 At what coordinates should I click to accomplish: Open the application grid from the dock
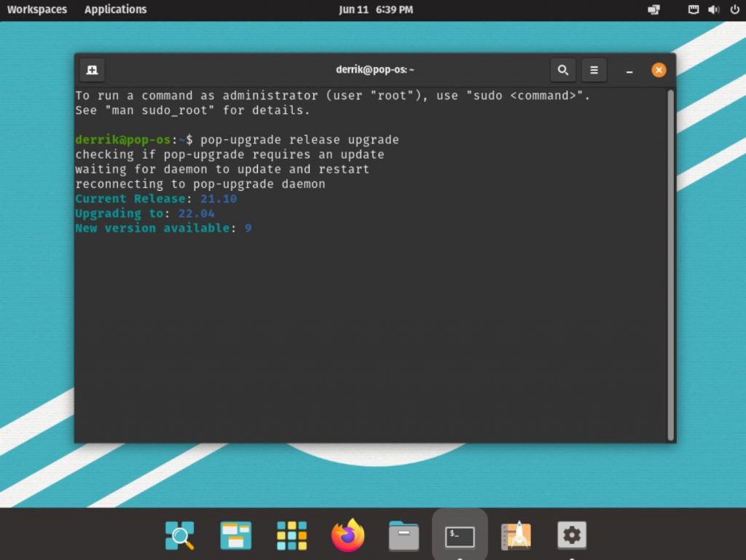click(291, 534)
